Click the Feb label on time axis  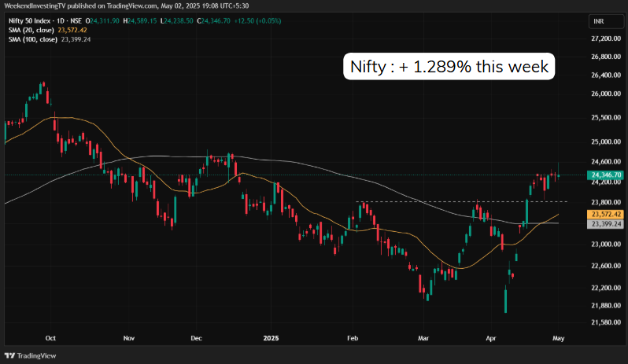pyautogui.click(x=353, y=338)
